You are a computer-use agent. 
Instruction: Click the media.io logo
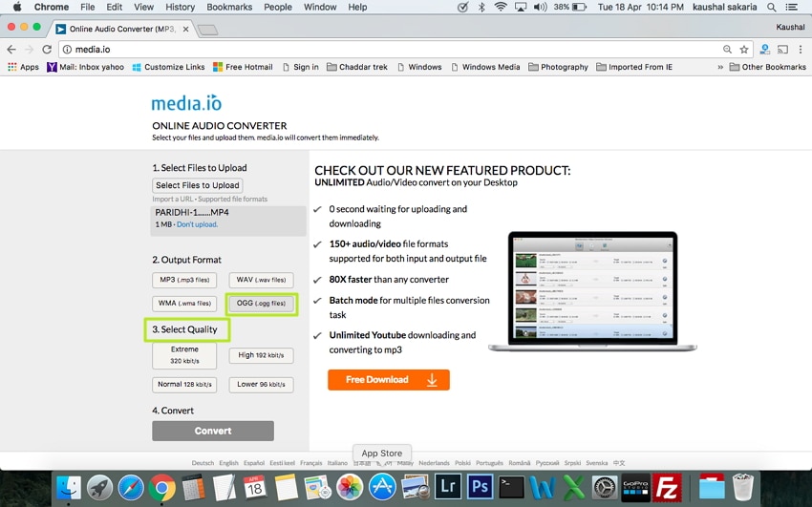[186, 102]
